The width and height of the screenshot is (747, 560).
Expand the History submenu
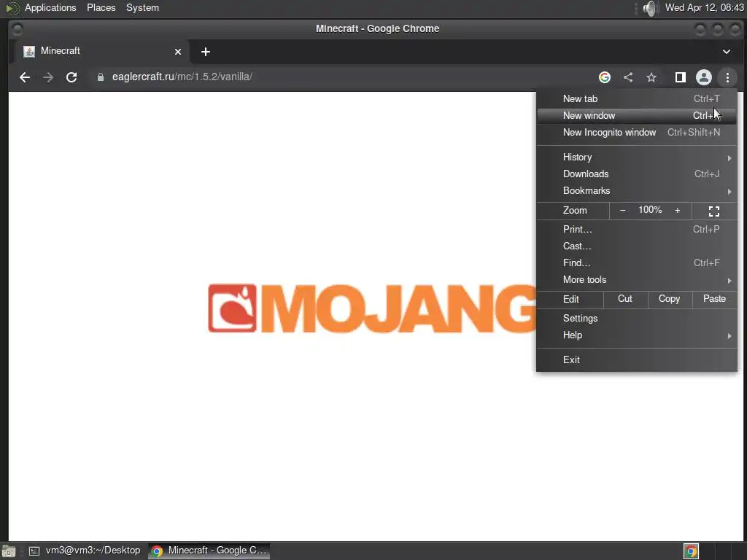click(x=636, y=157)
